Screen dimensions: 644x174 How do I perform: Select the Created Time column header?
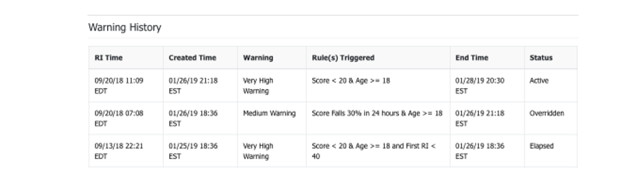(192, 58)
